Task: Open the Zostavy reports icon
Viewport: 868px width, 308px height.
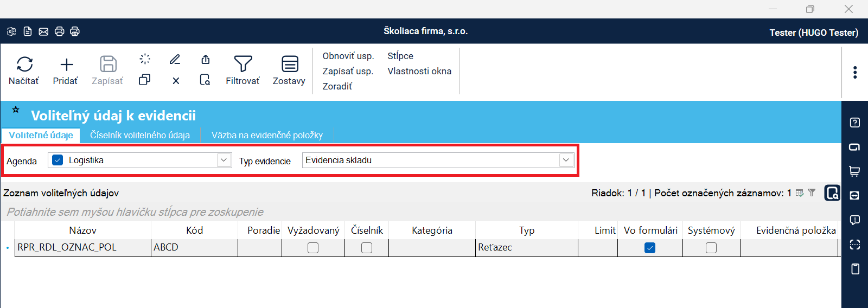Action: pos(290,64)
